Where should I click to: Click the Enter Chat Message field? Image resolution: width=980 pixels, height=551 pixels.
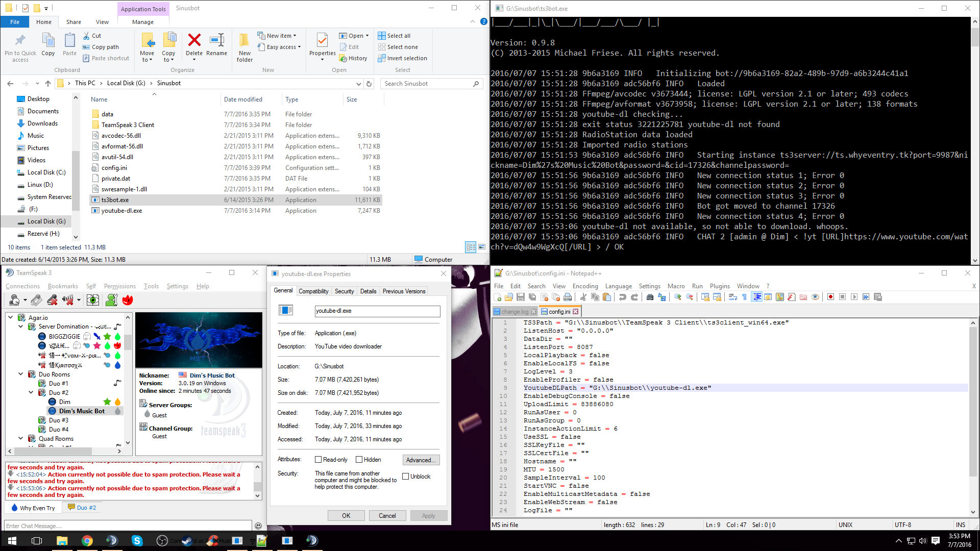tap(128, 525)
